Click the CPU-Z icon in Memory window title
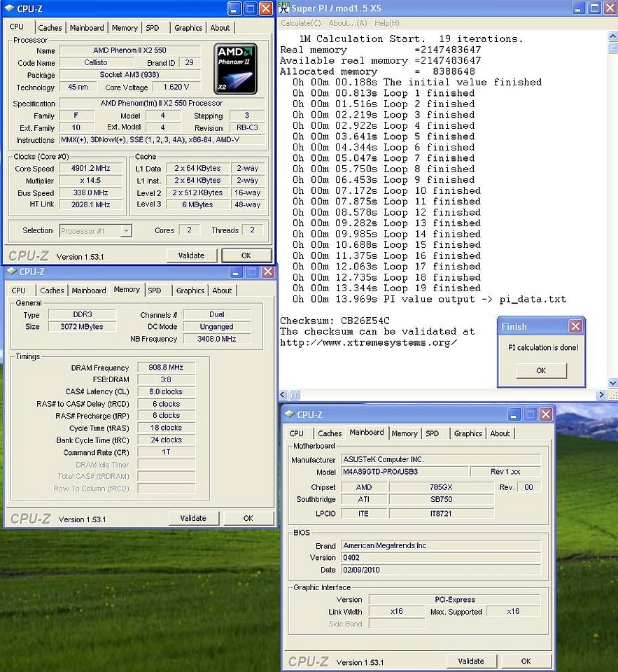 click(10, 272)
